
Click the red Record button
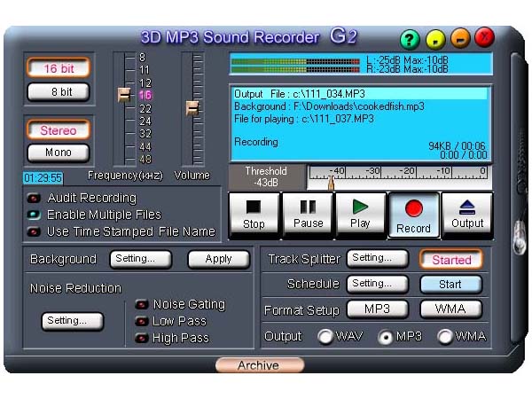tap(414, 215)
